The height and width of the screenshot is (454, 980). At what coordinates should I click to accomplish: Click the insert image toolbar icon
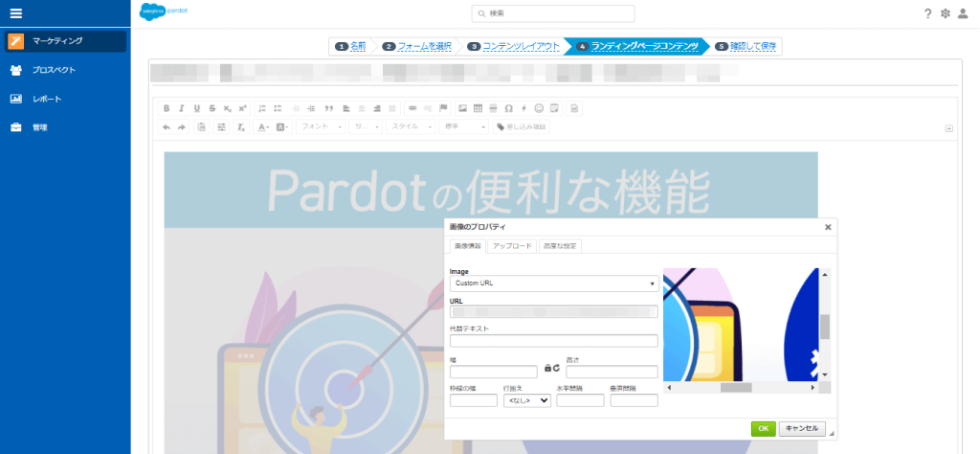click(462, 108)
